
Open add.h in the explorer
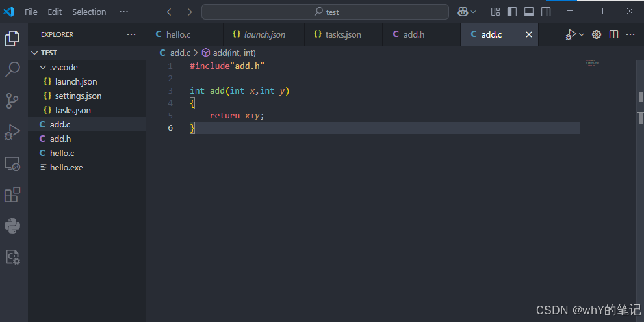coord(86,139)
